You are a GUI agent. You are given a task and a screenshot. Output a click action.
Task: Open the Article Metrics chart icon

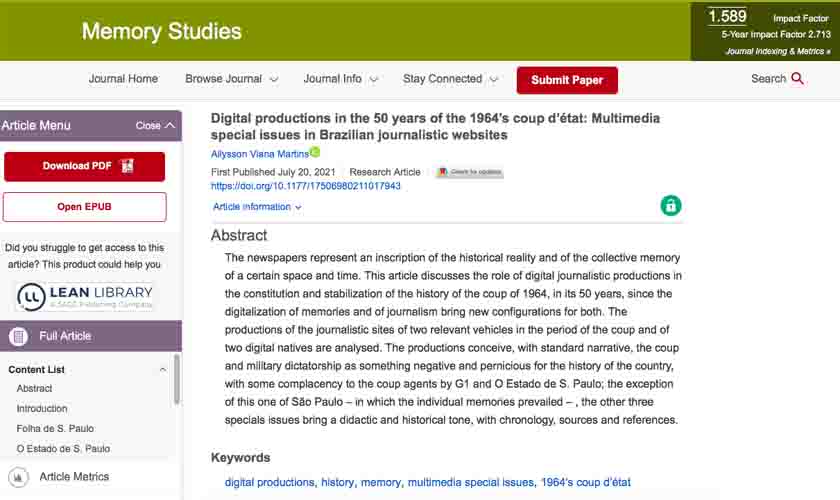(x=17, y=477)
